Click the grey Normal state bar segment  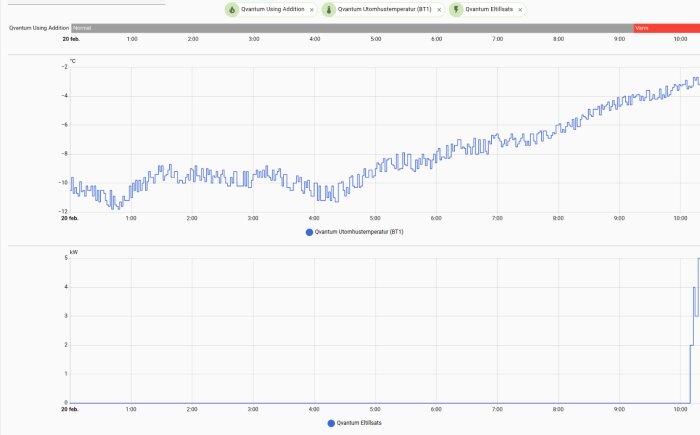pyautogui.click(x=352, y=28)
